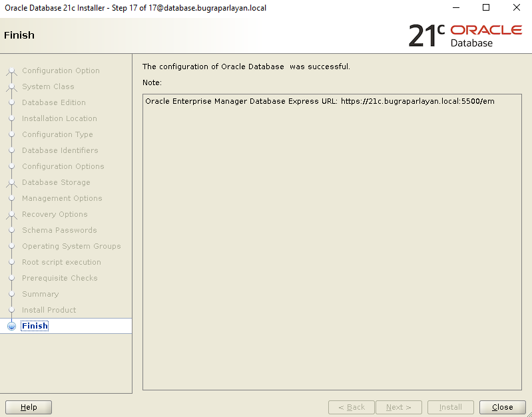Click the disabled Install button
This screenshot has height=417, width=532.
[451, 407]
